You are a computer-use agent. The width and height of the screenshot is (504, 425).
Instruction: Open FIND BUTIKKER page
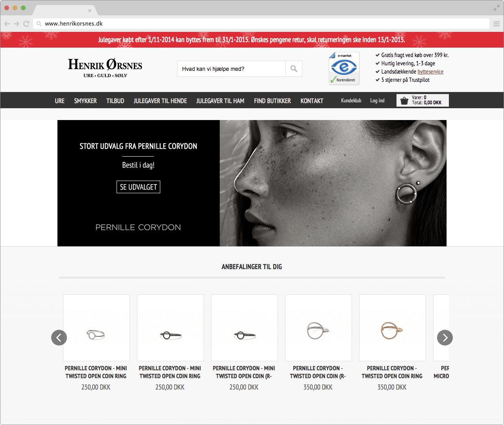(272, 101)
